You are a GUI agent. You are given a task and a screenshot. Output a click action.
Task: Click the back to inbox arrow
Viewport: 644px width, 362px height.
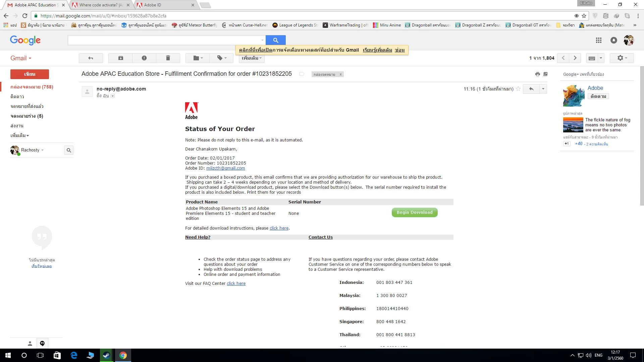tap(91, 58)
